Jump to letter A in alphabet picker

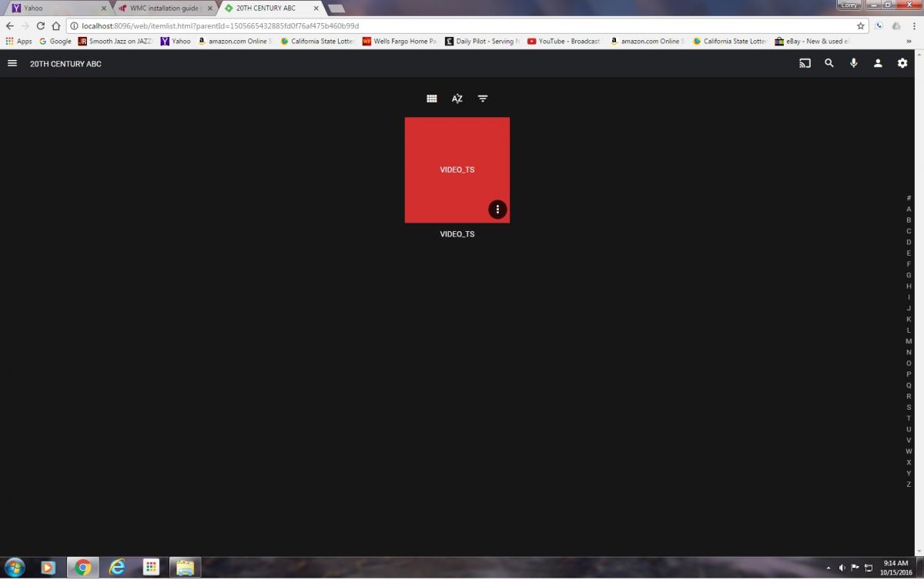click(909, 210)
